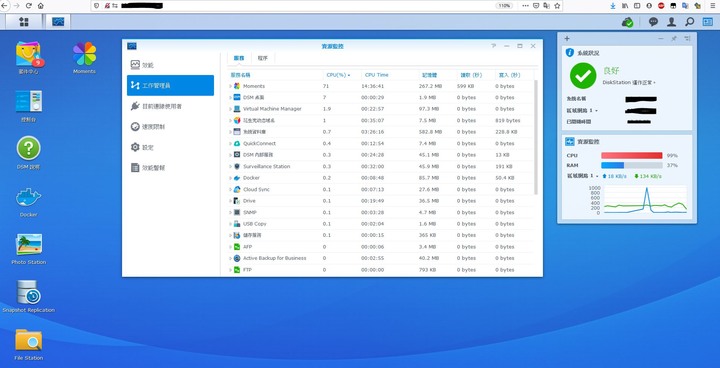This screenshot has width=720, height=368.
Task: Select the SNMP service row
Action: tap(381, 213)
